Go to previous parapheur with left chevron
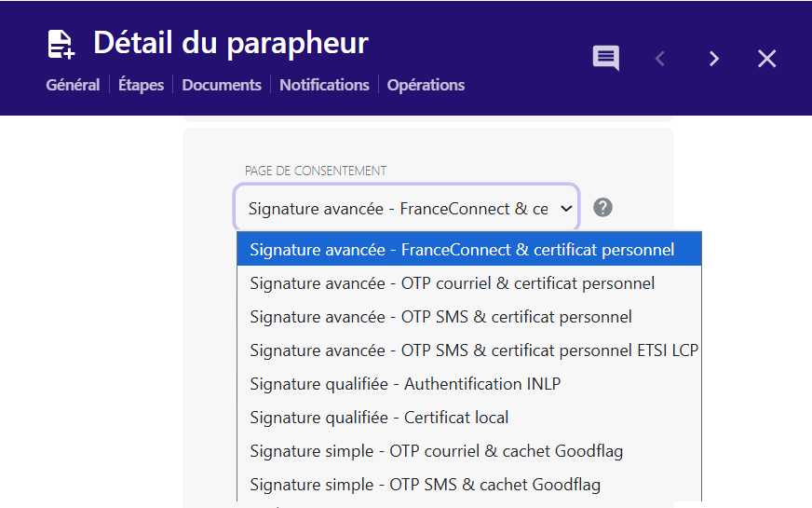This screenshot has height=508, width=812. 660,59
